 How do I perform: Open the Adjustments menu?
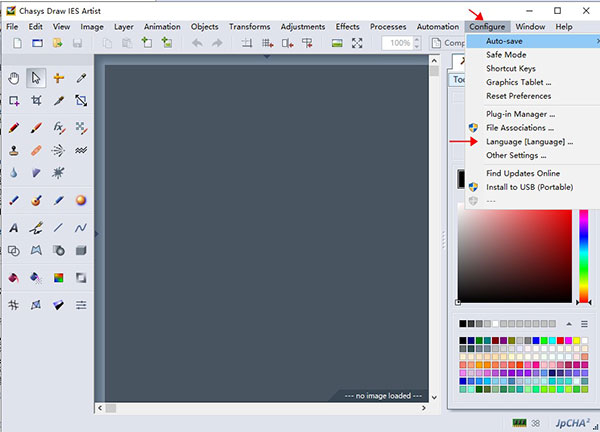click(303, 26)
